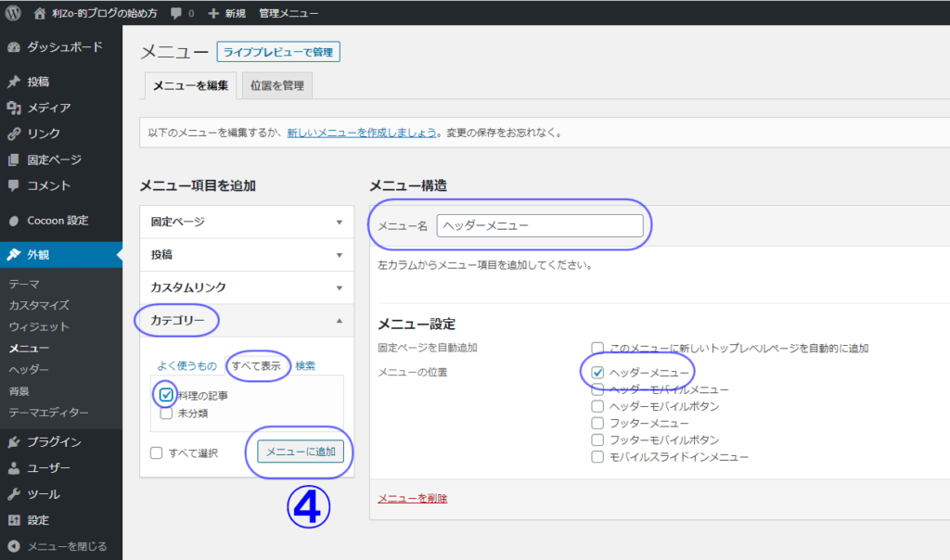This screenshot has width=950, height=560.
Task: Open プラグイン via its plug icon
Action: [14, 442]
